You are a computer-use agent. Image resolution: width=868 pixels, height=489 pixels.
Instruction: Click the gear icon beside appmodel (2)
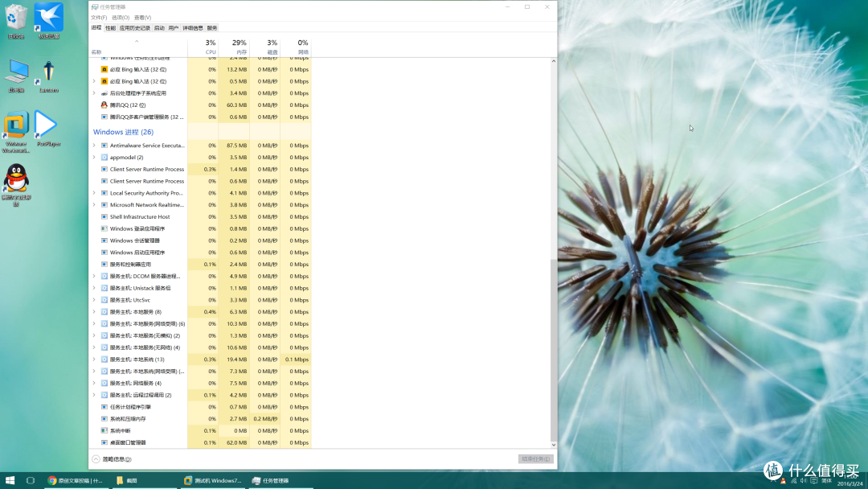104,158
